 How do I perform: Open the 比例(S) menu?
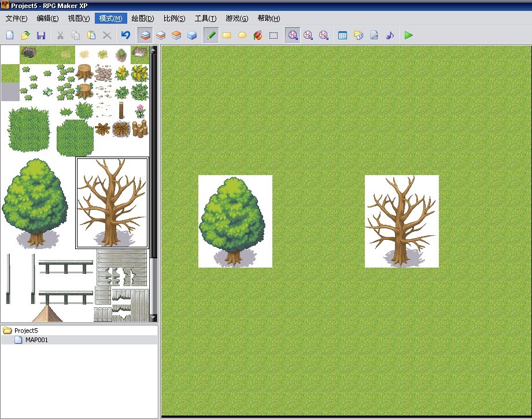175,18
